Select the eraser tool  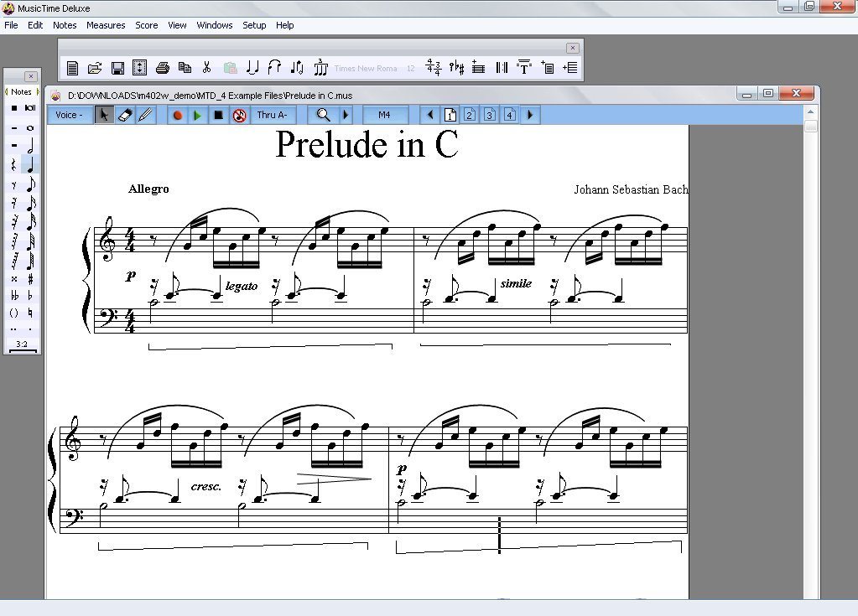[125, 115]
